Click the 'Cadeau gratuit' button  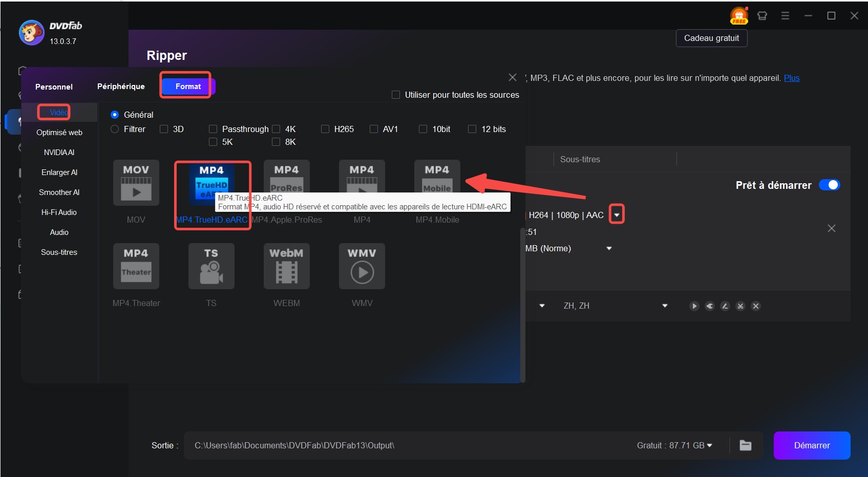tap(711, 38)
